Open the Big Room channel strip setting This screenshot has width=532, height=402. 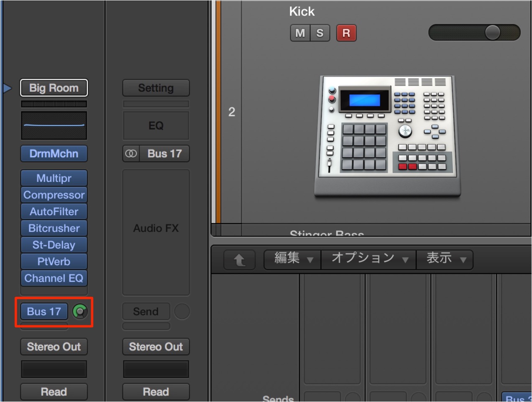pos(54,88)
